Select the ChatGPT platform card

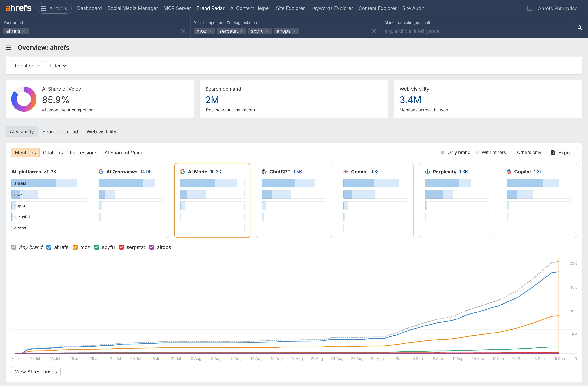click(293, 200)
